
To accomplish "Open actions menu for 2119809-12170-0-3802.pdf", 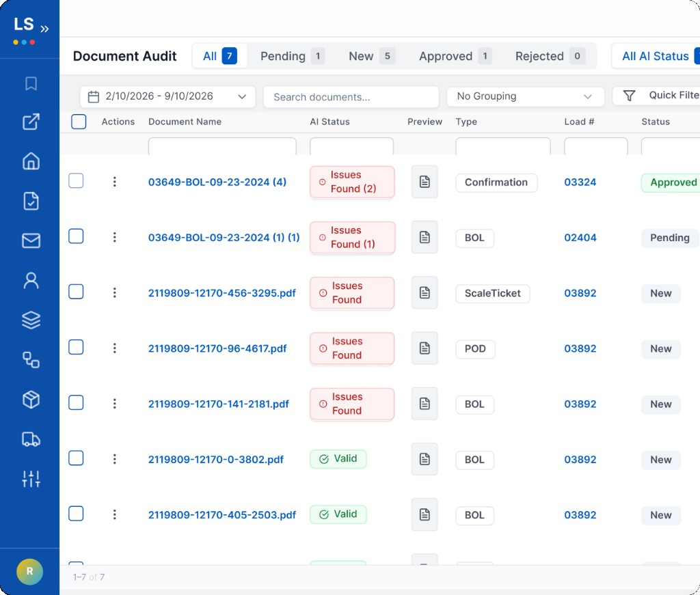I will coord(115,459).
